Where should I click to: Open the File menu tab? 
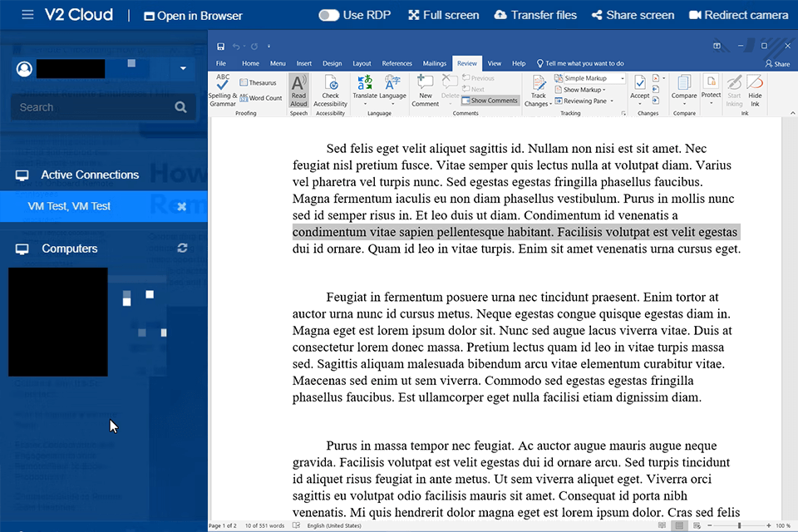221,63
